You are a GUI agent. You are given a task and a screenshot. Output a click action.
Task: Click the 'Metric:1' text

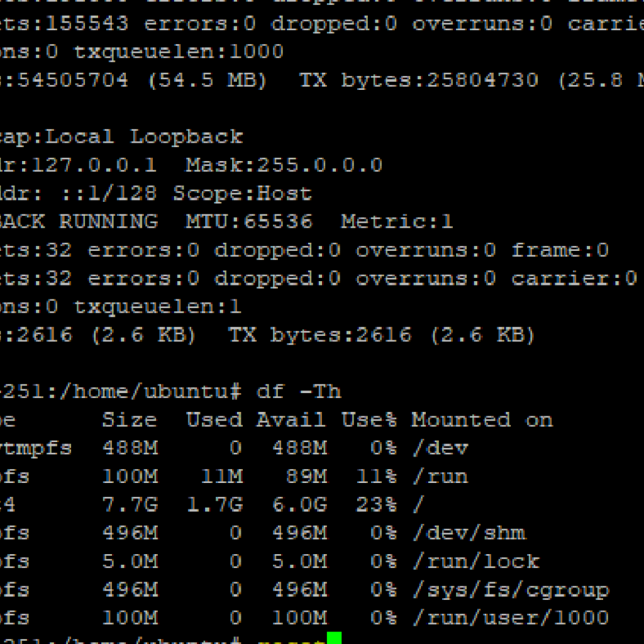pos(397,222)
